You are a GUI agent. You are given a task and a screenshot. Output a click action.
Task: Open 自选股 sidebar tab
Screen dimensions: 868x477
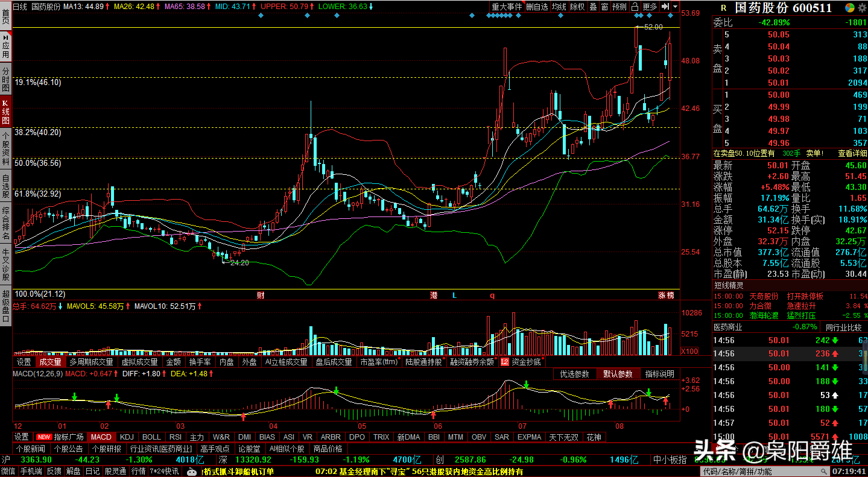(x=5, y=185)
